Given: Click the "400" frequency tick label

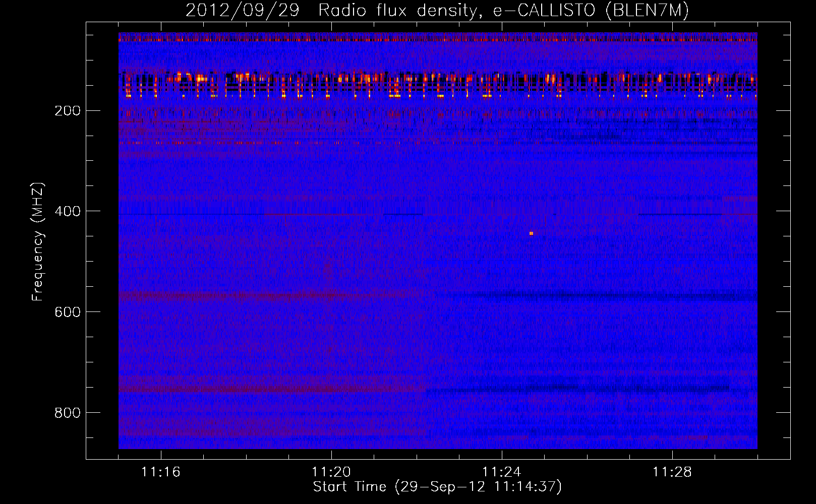Looking at the screenshot, I should 68,211.
